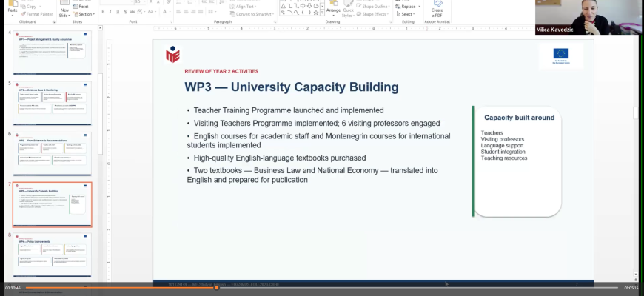This screenshot has height=296, width=644.
Task: Justify the text in Paragraph group
Action: coord(201,12)
